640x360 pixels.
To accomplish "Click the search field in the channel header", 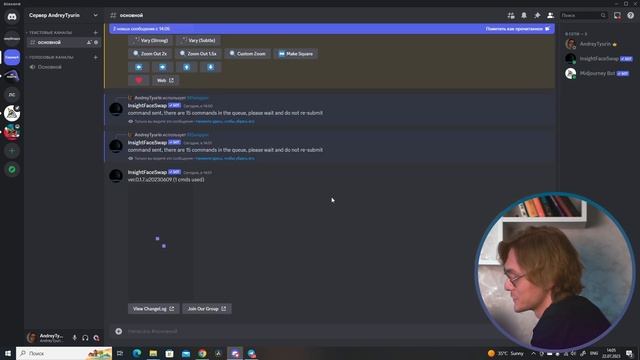I will pyautogui.click(x=583, y=16).
